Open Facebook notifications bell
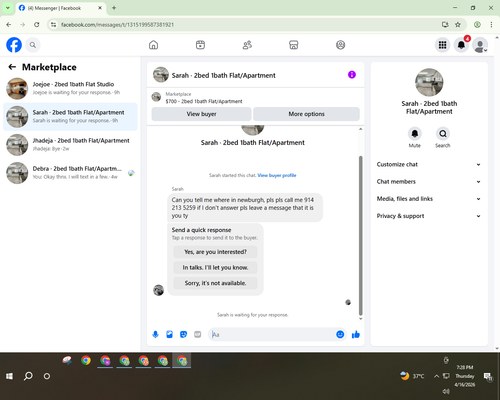Screen dimensions: 500x400 (461, 45)
